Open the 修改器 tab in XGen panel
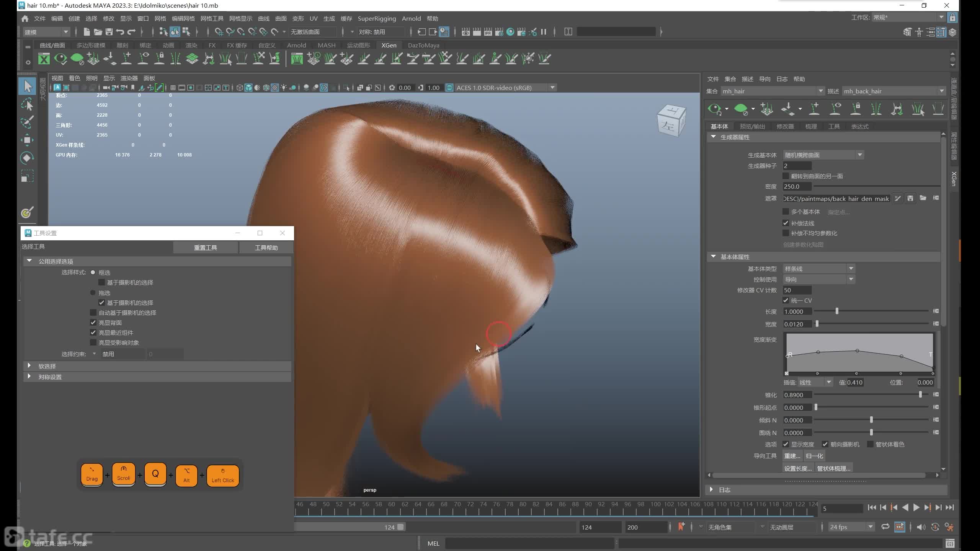 click(x=785, y=126)
